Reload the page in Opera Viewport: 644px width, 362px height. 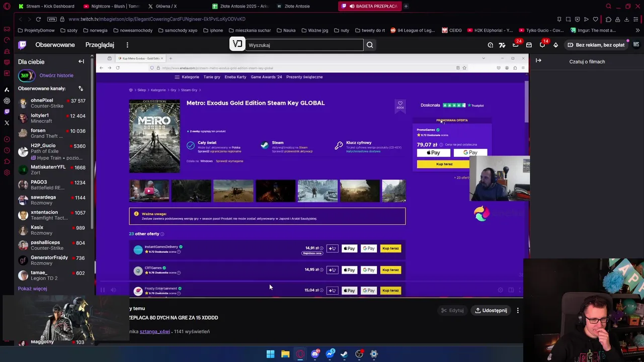(x=38, y=19)
